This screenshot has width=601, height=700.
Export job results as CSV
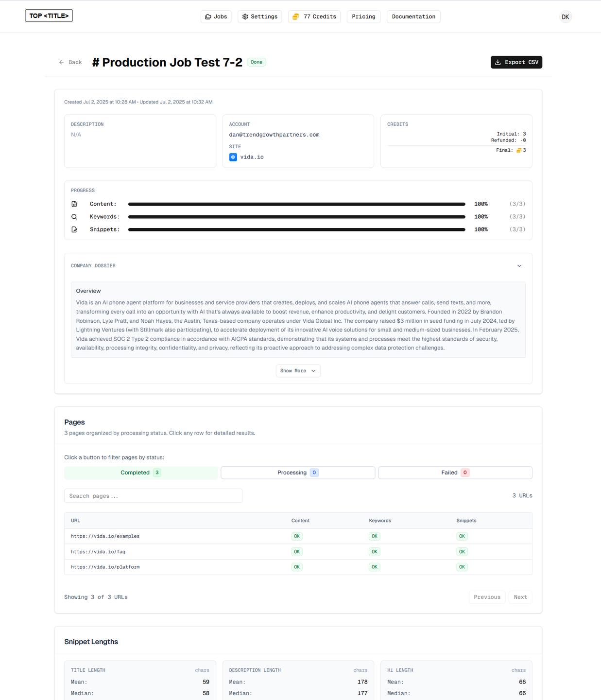point(516,62)
